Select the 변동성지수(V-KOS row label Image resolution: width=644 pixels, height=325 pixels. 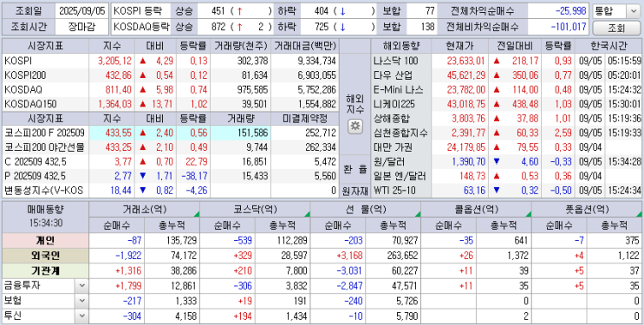pyautogui.click(x=44, y=191)
